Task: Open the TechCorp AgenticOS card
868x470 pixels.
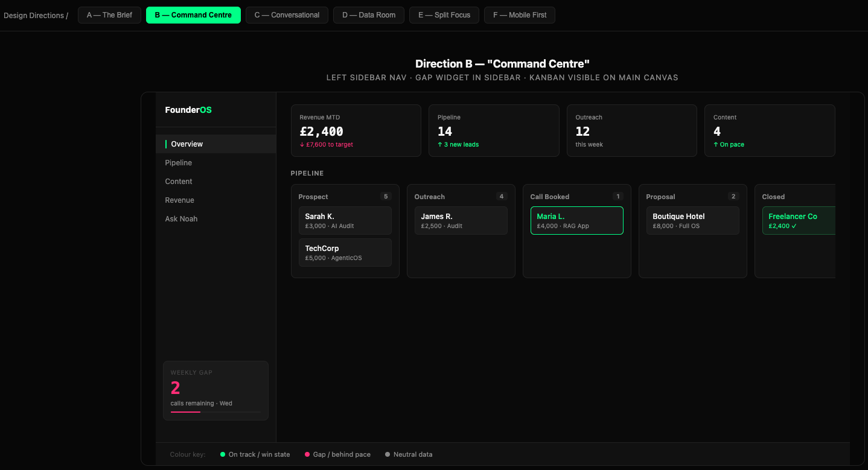Action: [345, 252]
